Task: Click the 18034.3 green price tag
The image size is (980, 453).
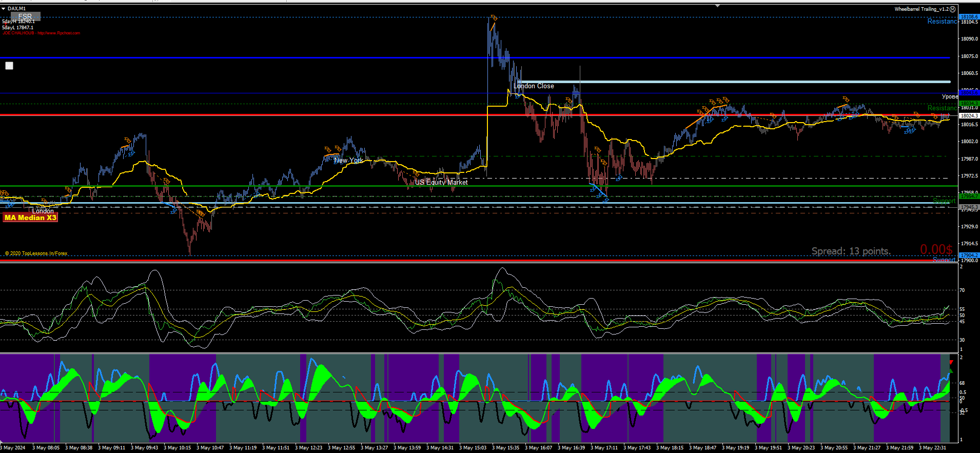Action: tap(969, 104)
